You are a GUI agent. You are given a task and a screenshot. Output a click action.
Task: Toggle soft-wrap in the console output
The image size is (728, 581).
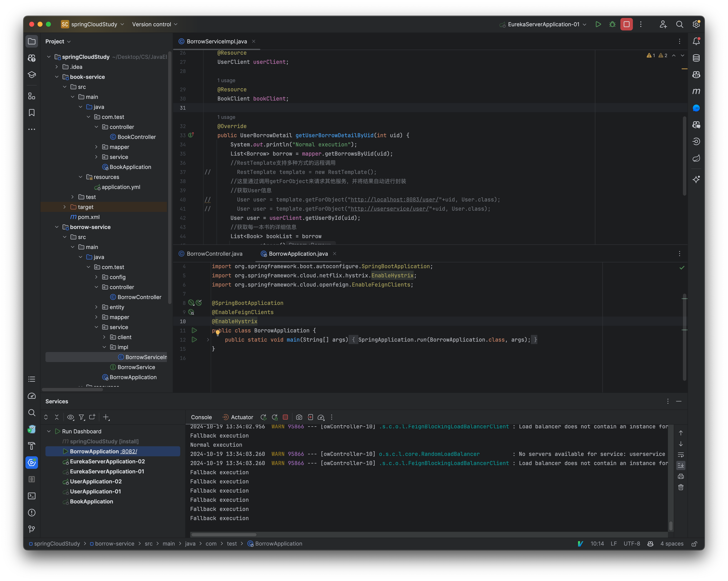click(681, 455)
